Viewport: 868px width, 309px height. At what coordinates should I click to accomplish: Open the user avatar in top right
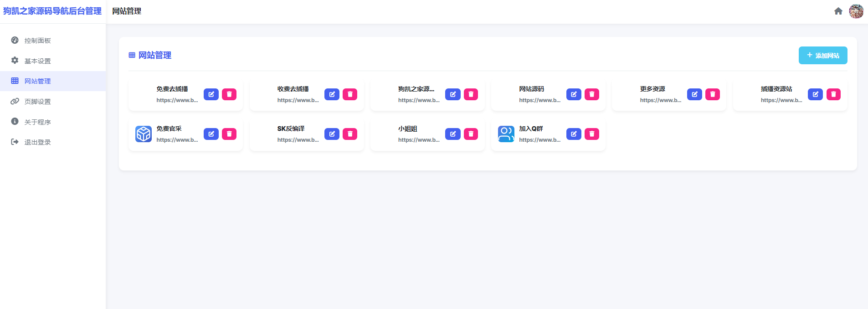pos(856,11)
